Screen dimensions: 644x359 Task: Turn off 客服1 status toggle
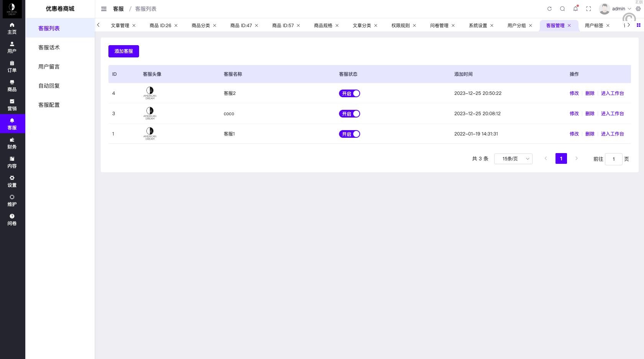[x=349, y=134]
